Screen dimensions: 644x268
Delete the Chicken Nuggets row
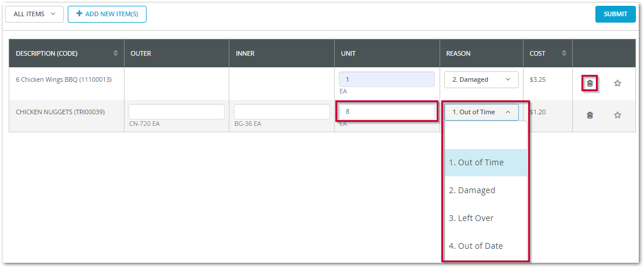(x=590, y=115)
